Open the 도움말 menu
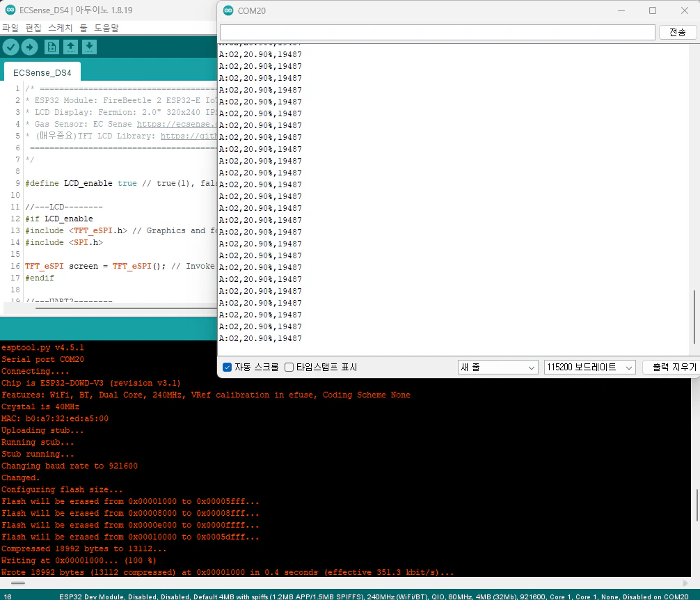The width and height of the screenshot is (700, 600). pos(106,28)
